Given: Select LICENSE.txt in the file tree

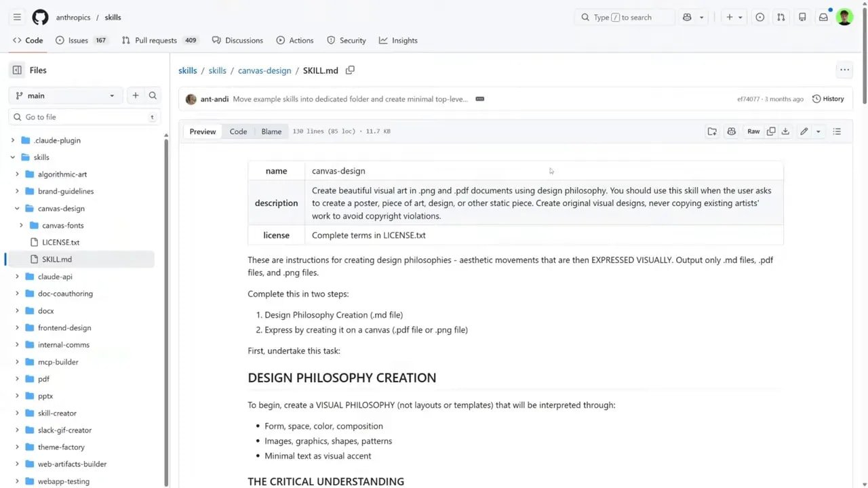Looking at the screenshot, I should [61, 242].
